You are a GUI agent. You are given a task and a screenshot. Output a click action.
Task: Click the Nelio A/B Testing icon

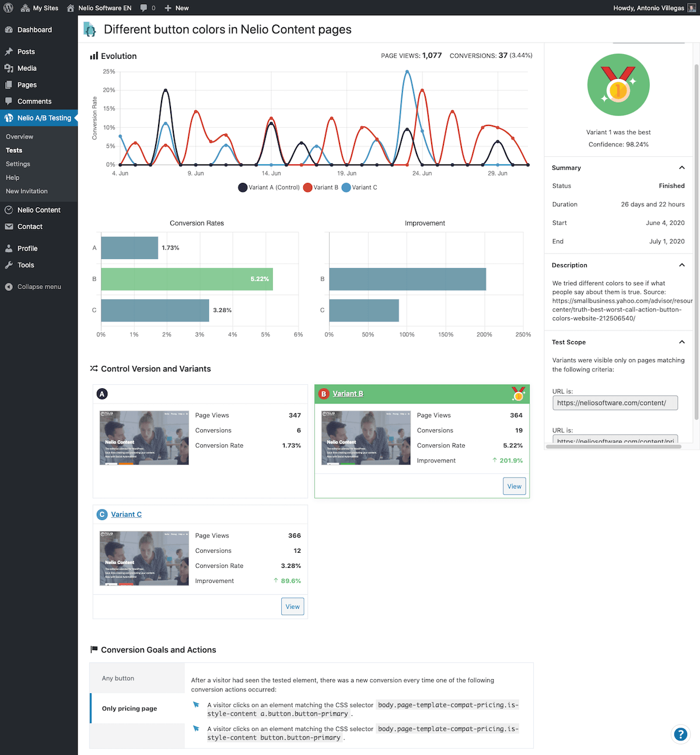pos(9,118)
